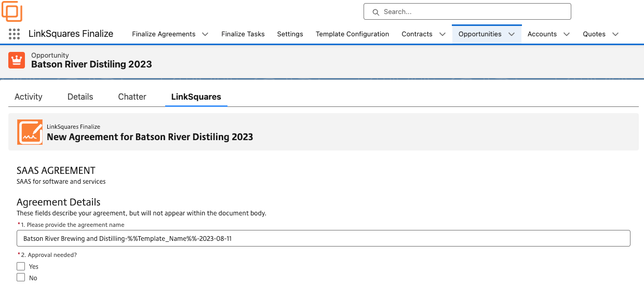Click the LinkSquares Finalize app name

(71, 34)
